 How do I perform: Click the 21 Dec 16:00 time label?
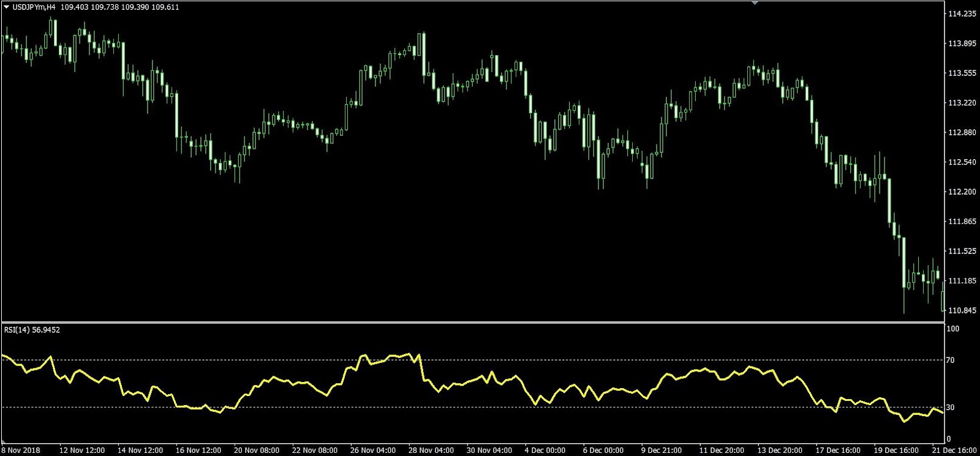click(x=955, y=450)
